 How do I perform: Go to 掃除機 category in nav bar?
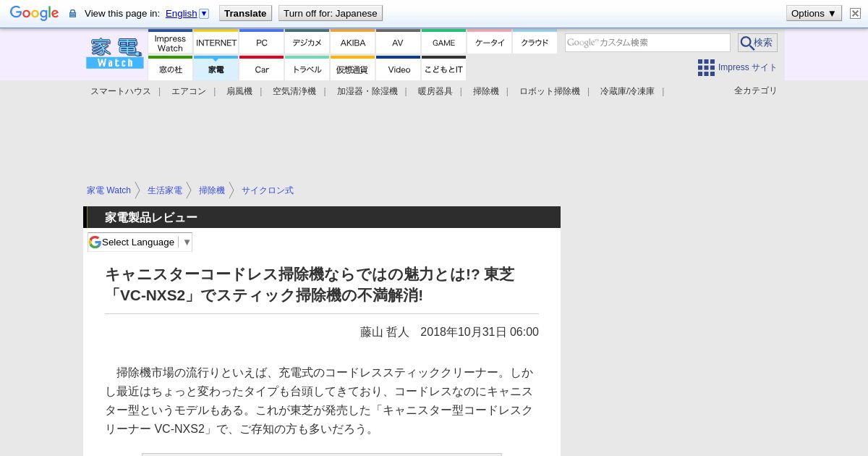486,91
